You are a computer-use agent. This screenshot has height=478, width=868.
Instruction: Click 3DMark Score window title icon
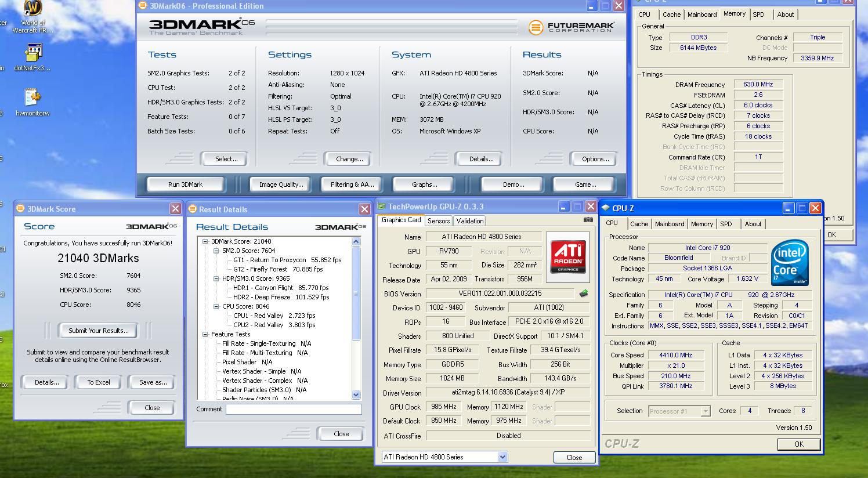[21, 209]
